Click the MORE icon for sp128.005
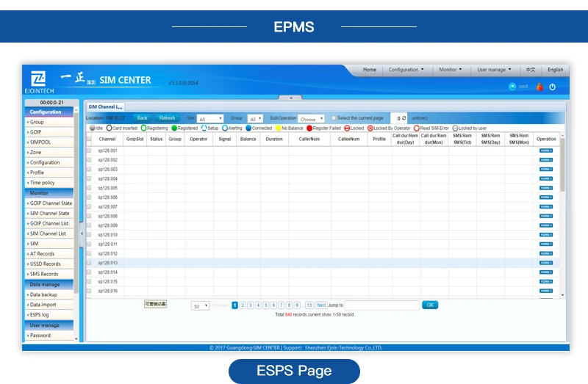 546,188
